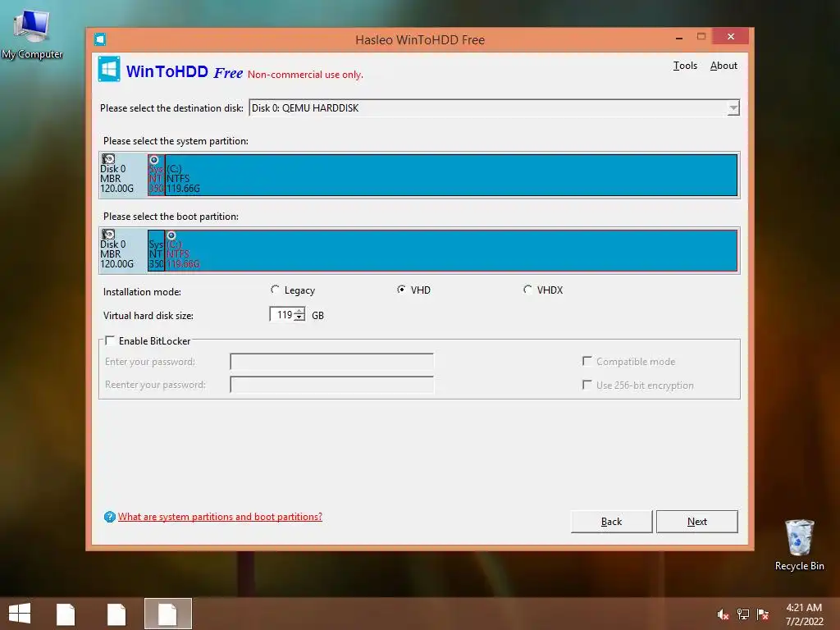Click the Disk 0 icon in boot partition row
Screen dimensions: 840x630
click(109, 235)
